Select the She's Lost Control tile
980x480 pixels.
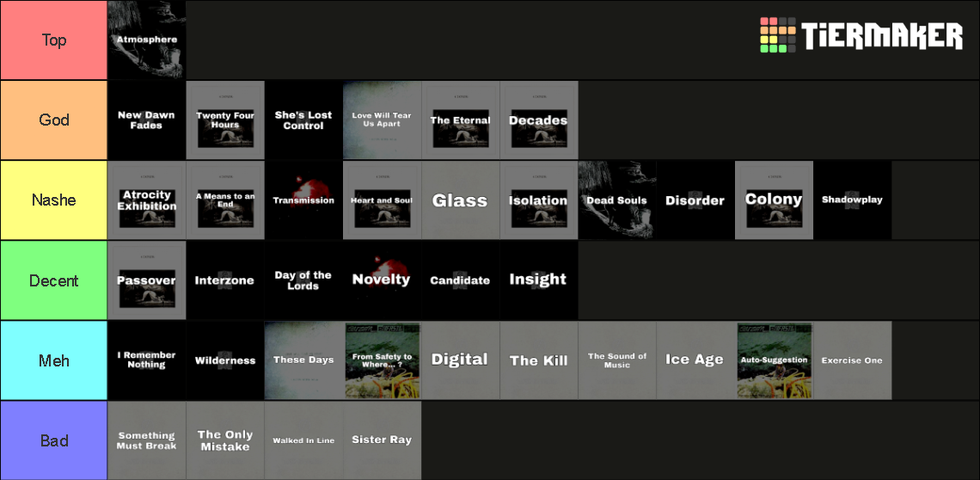(303, 120)
